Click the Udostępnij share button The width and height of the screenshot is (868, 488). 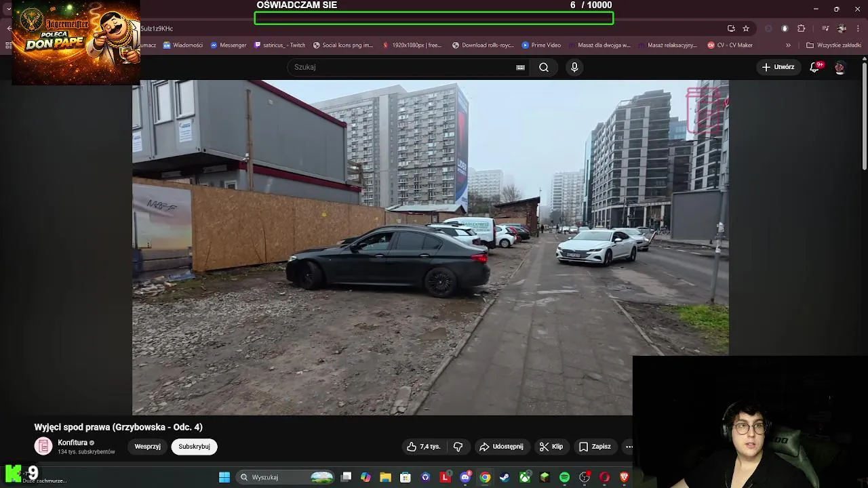(501, 447)
